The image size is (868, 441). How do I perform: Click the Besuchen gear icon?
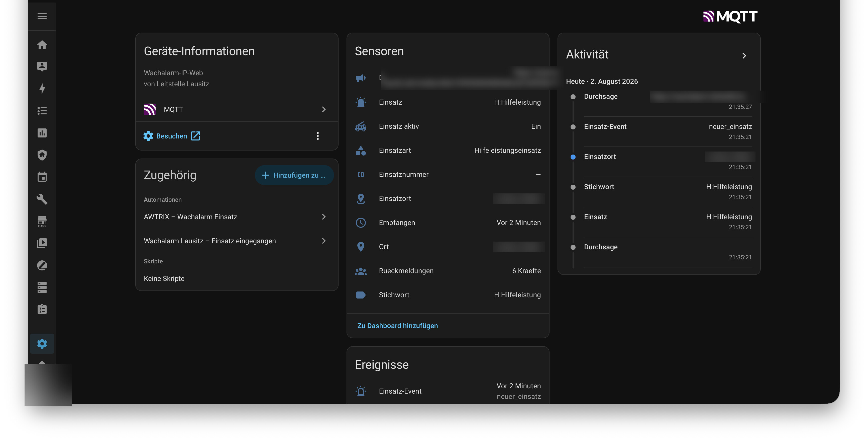coord(148,136)
